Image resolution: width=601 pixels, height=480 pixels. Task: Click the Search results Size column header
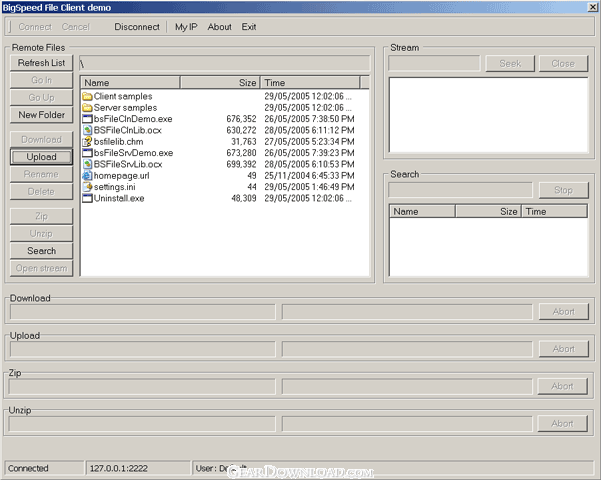coord(488,212)
